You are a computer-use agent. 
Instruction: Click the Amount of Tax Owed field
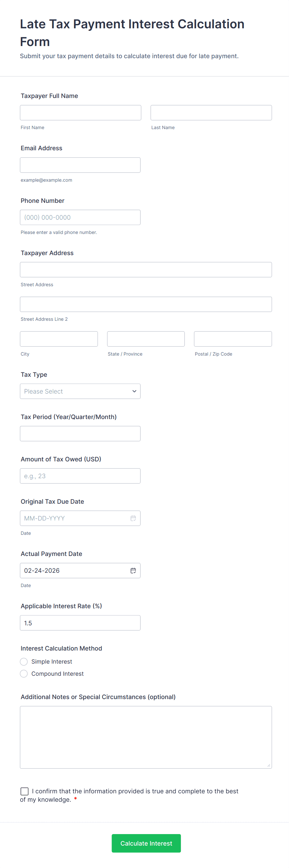coord(80,476)
